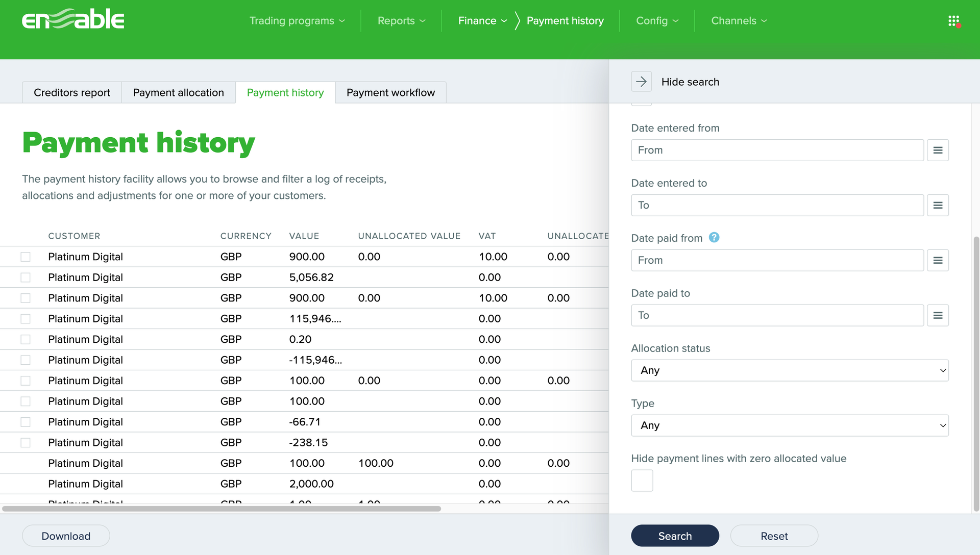Sort by VALUE column header
The height and width of the screenshot is (555, 980).
pyautogui.click(x=304, y=236)
